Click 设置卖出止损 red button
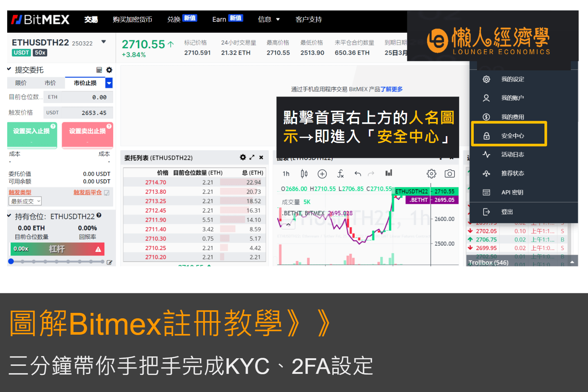Viewport: 588px width, 392px height. [x=87, y=135]
